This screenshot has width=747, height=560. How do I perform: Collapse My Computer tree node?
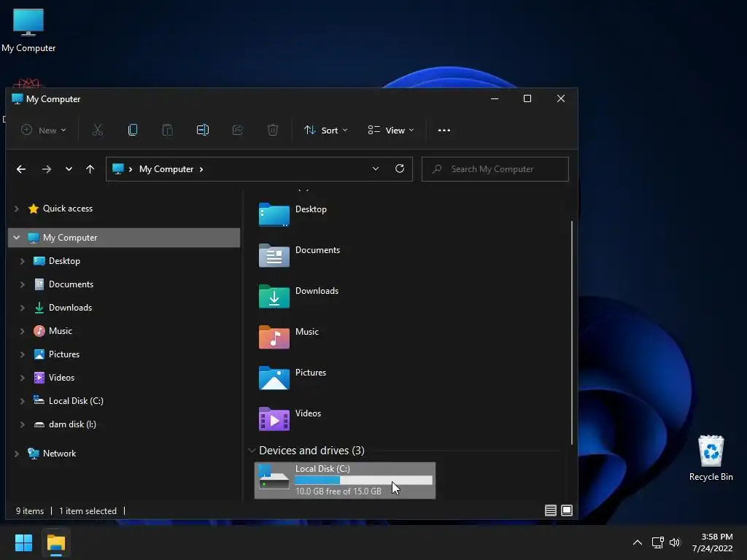pyautogui.click(x=16, y=238)
